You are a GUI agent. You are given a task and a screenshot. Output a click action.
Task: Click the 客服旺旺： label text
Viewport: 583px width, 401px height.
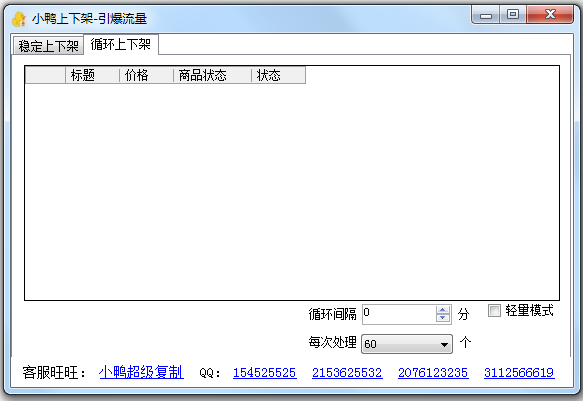click(x=54, y=372)
